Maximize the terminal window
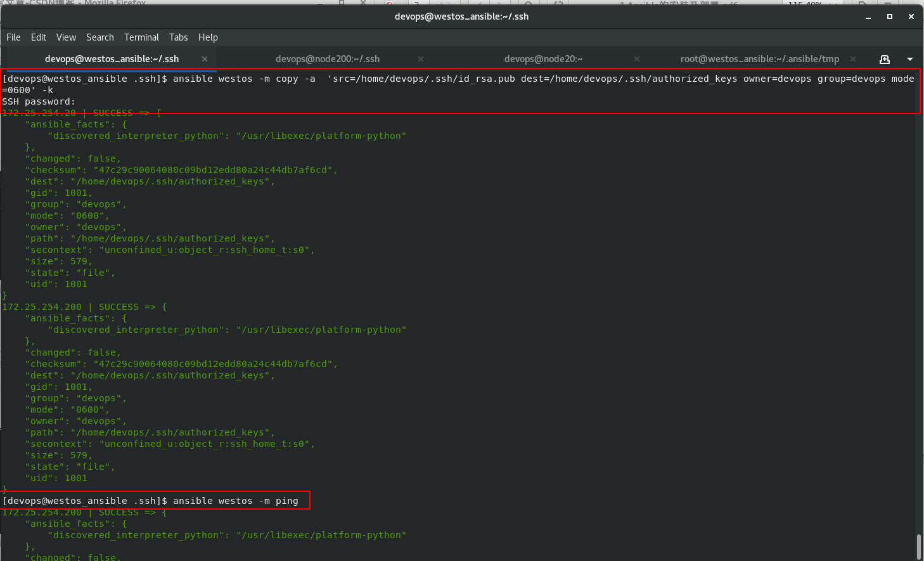Viewport: 924px width, 561px height. 890,16
